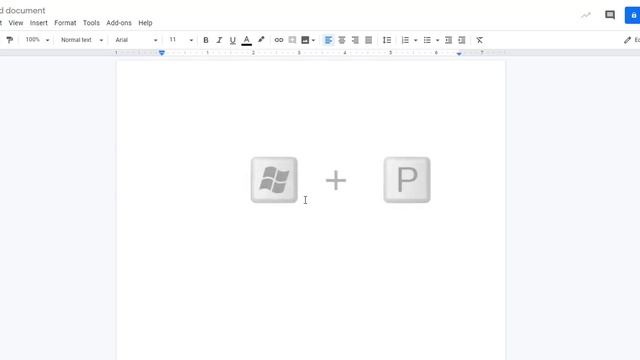
Task: Click the Insert link icon
Action: [279, 40]
